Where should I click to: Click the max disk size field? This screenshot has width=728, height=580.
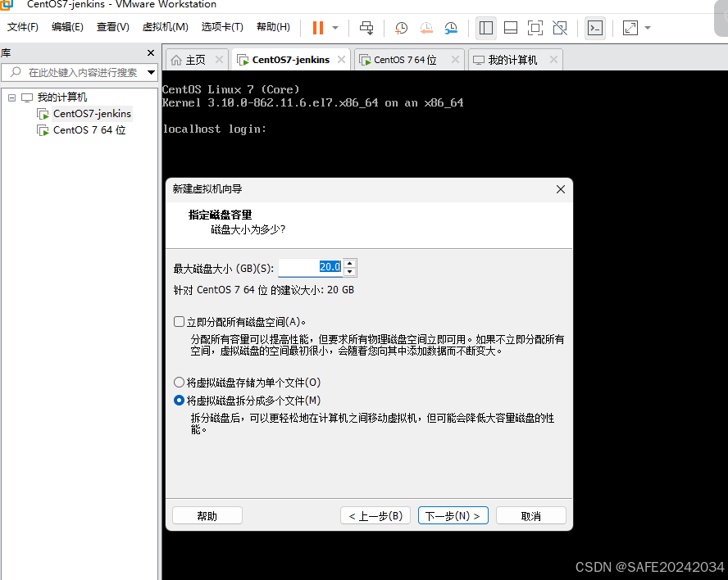pos(310,267)
